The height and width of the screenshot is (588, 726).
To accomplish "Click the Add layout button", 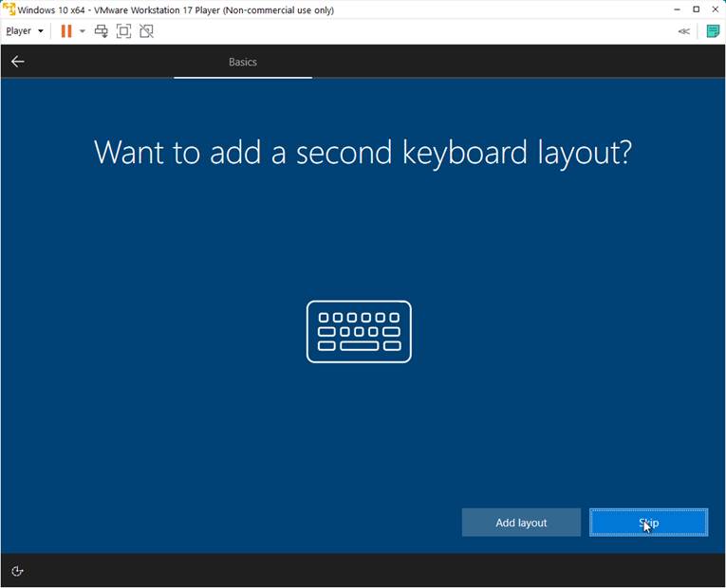I will (x=521, y=523).
